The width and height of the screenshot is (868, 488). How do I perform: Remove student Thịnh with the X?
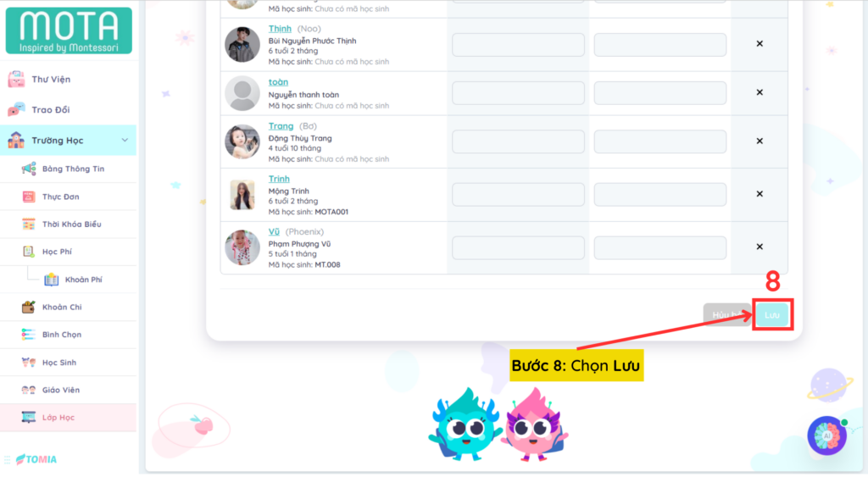[x=759, y=44]
